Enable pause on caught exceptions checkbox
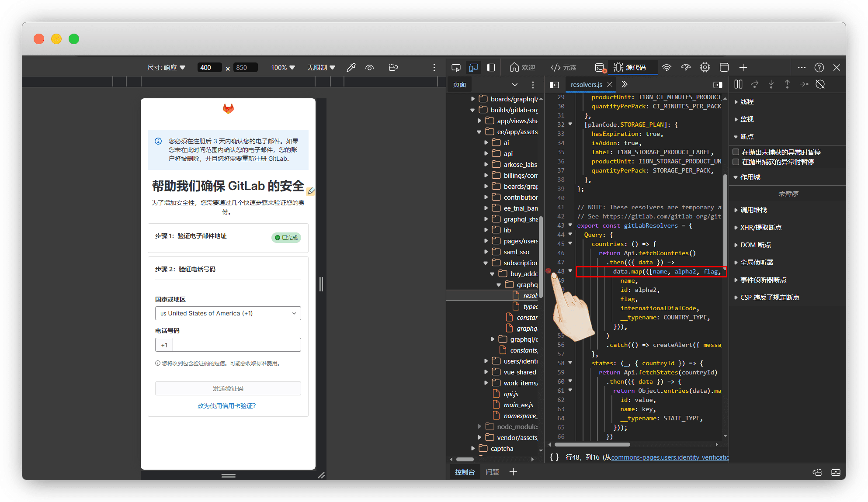The image size is (868, 502). click(736, 162)
